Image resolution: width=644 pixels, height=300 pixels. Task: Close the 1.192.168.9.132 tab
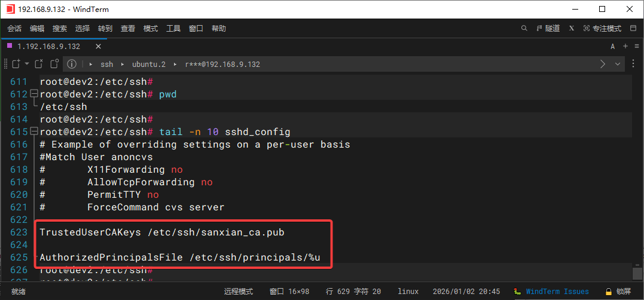coord(98,46)
